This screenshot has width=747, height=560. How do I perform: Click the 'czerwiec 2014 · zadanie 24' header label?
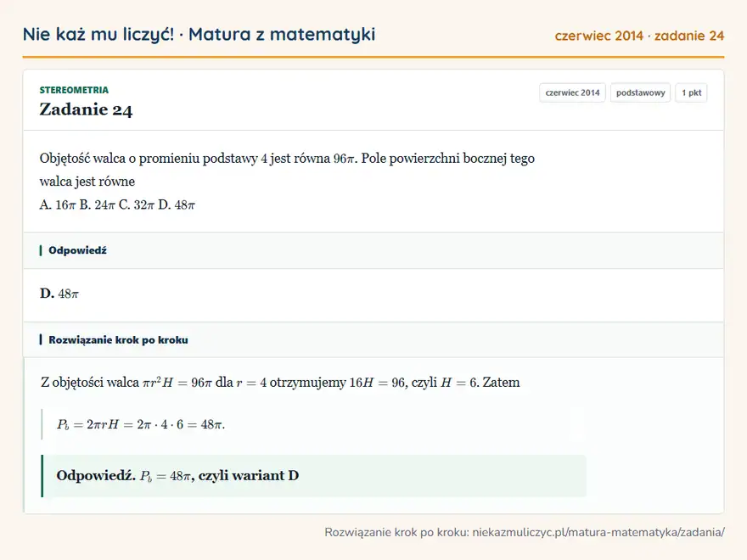point(639,36)
